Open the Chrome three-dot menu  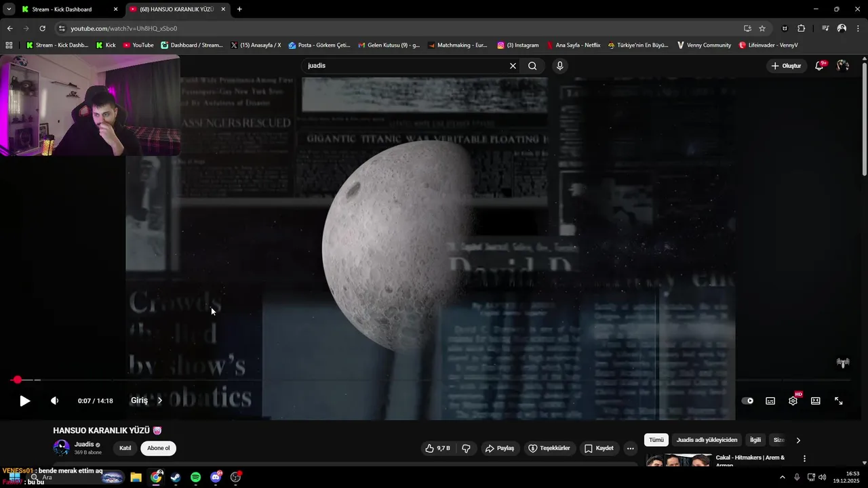pos(858,28)
